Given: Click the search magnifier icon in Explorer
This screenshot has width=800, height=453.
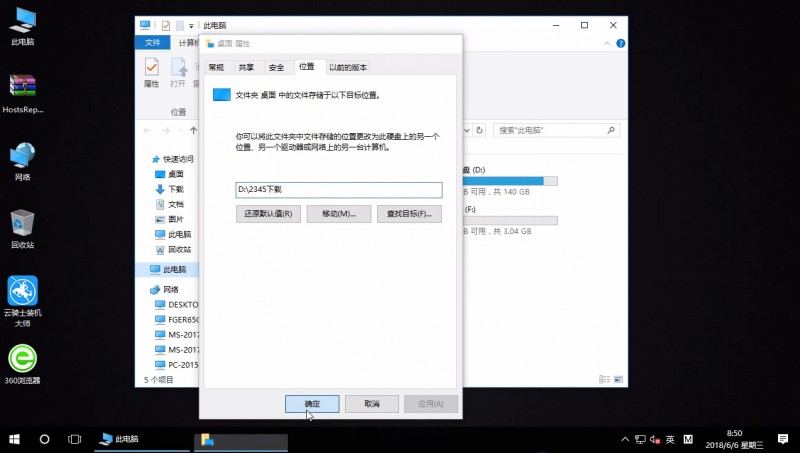Looking at the screenshot, I should pos(611,131).
